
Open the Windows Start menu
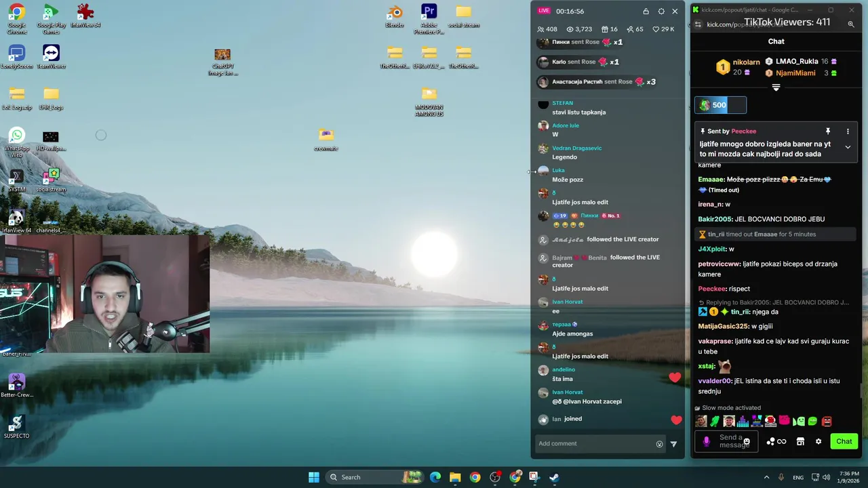(314, 477)
